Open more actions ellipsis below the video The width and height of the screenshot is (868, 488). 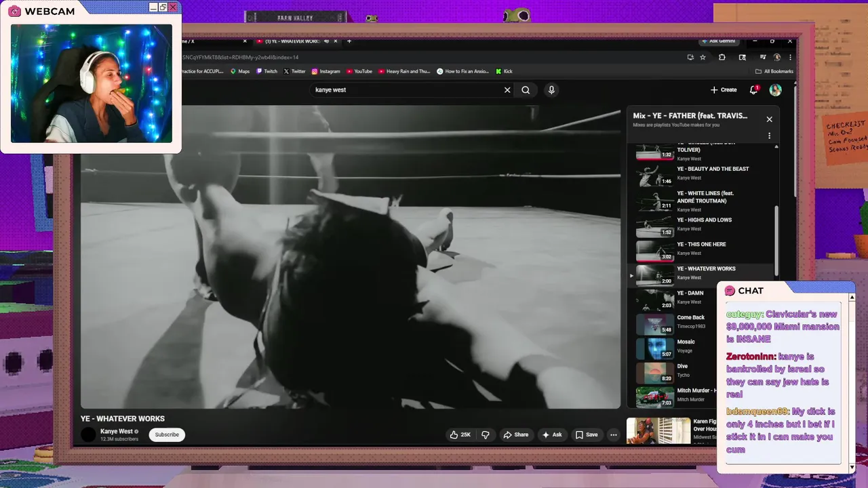(x=614, y=434)
